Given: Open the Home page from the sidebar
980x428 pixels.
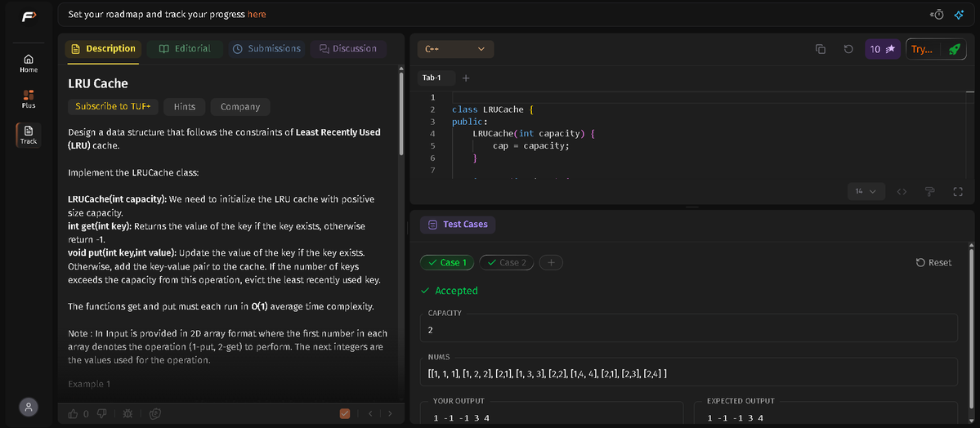Looking at the screenshot, I should pyautogui.click(x=29, y=63).
